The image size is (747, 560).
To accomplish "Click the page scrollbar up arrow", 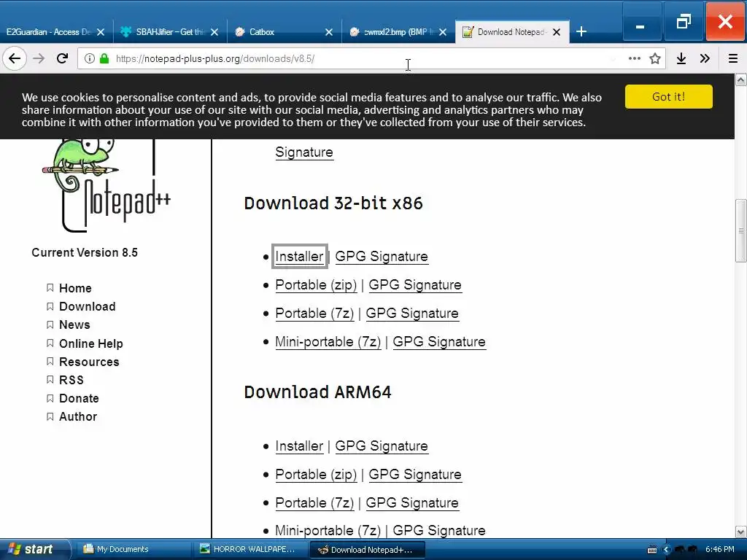I will point(741,79).
